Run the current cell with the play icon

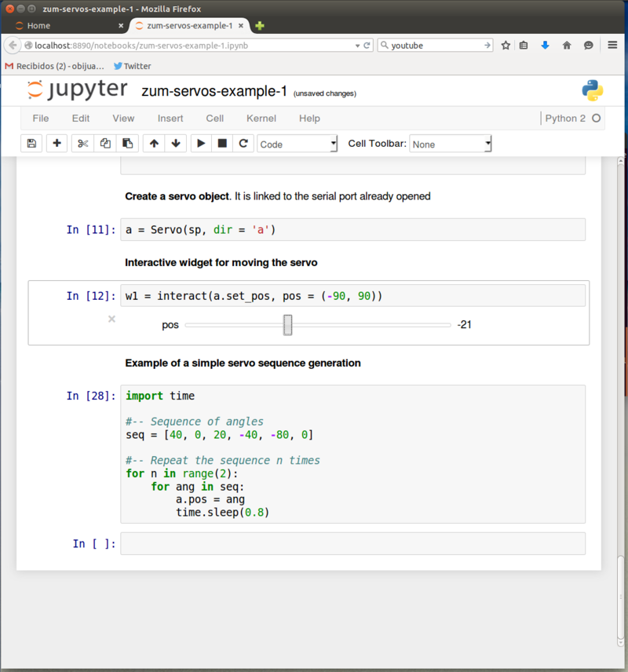tap(201, 144)
